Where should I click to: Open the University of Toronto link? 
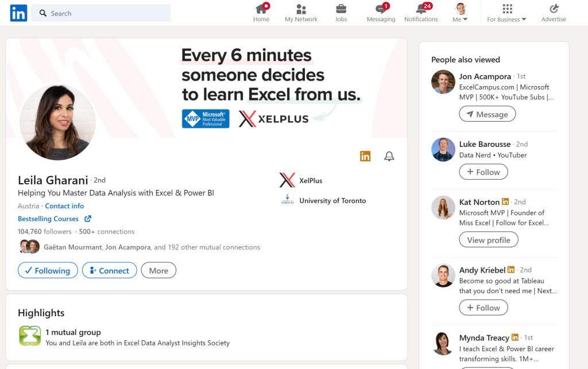click(x=332, y=201)
